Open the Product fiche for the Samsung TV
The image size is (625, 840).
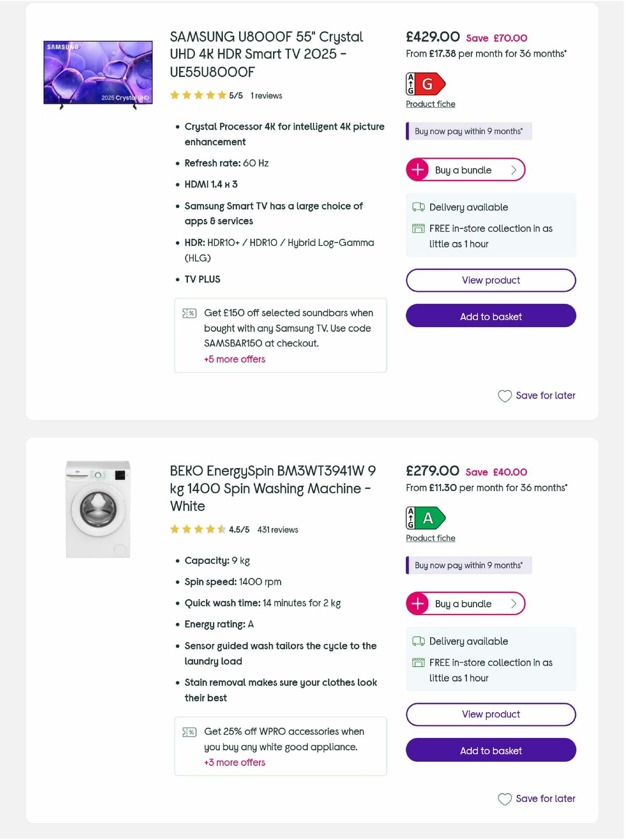(x=430, y=104)
